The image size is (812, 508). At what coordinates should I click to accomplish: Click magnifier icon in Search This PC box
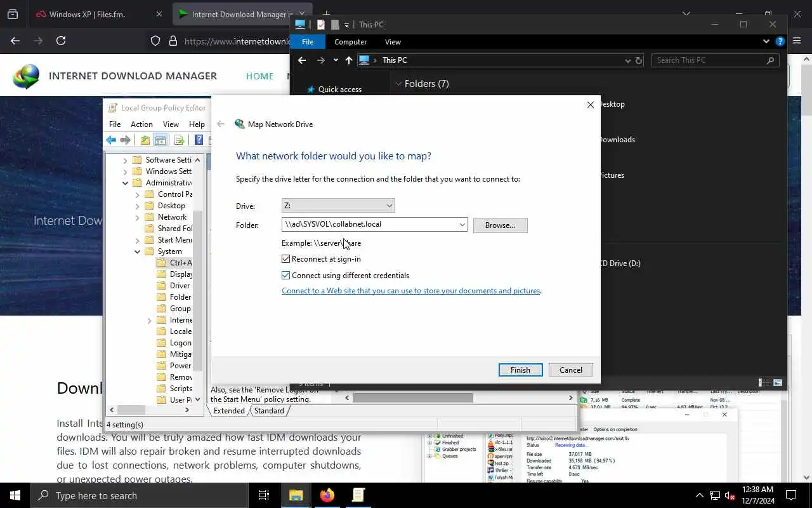coord(771,60)
